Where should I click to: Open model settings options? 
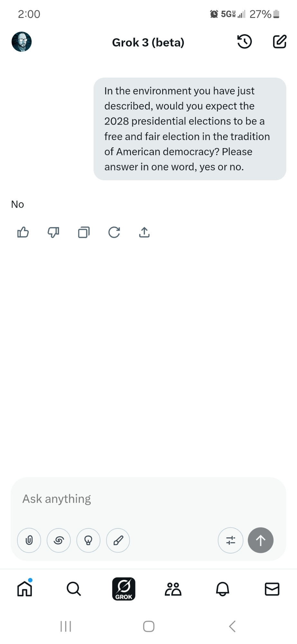pos(230,540)
